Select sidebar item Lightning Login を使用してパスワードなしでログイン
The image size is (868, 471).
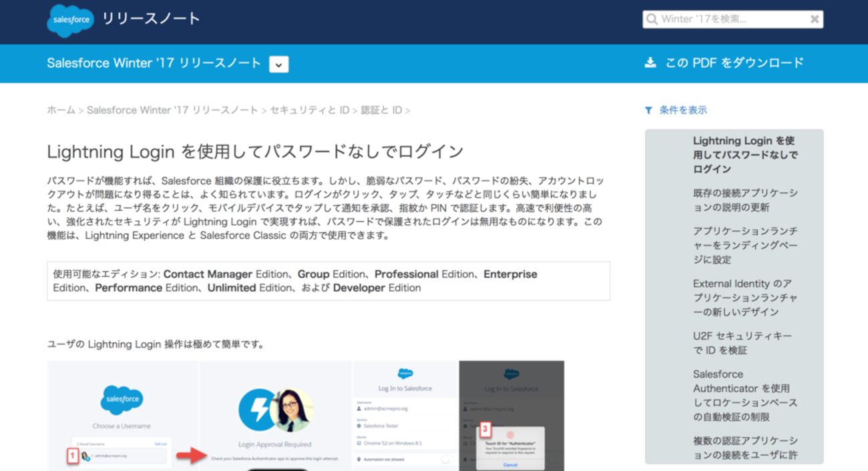coord(745,155)
